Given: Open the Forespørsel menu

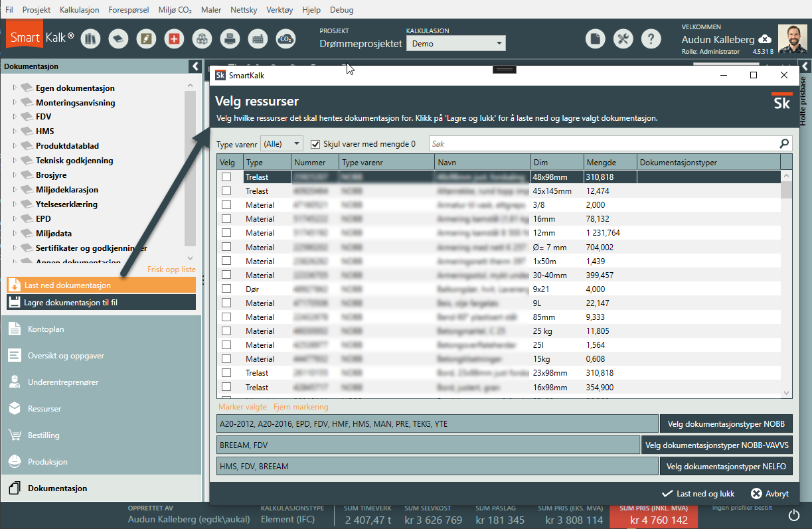Looking at the screenshot, I should (129, 10).
